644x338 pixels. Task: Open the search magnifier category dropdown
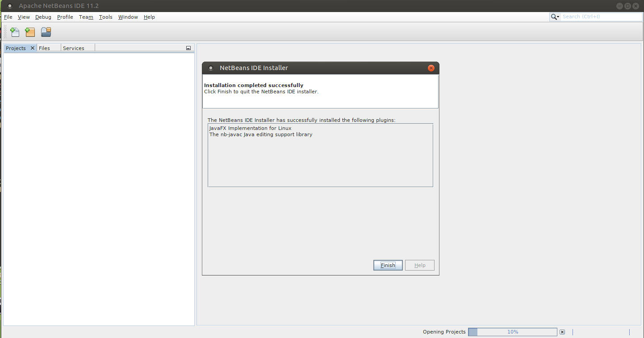tap(555, 17)
